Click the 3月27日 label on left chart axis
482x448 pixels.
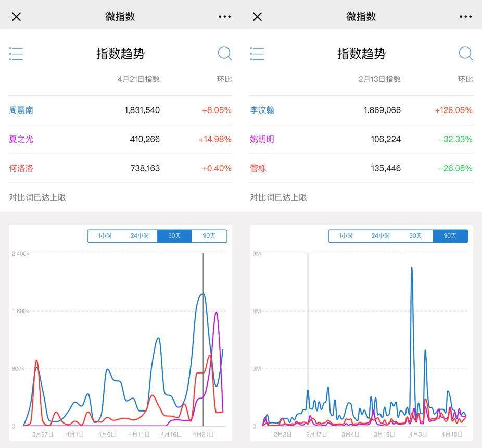point(43,434)
